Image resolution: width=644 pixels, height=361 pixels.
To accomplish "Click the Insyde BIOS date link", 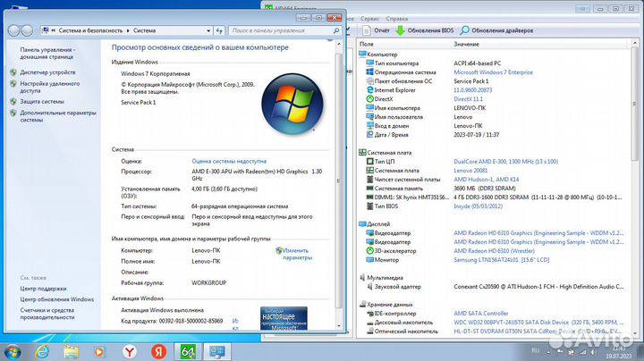I will click(x=478, y=206).
